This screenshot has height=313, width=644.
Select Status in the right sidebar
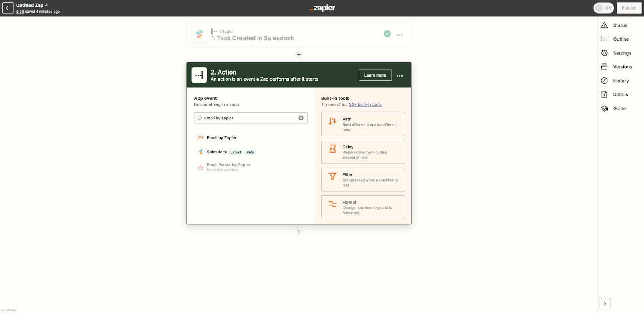click(x=620, y=25)
